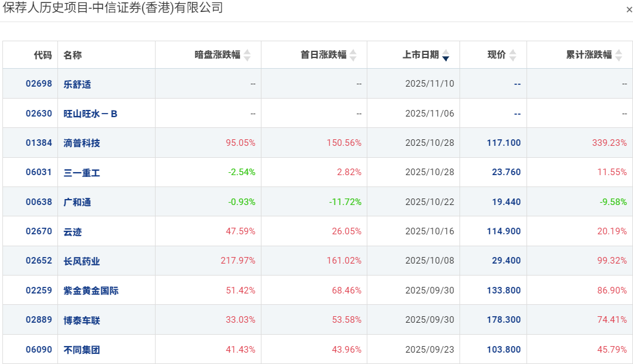This screenshot has width=633, height=364.
Task: Click dark pool change 95.05%
Action: click(241, 143)
